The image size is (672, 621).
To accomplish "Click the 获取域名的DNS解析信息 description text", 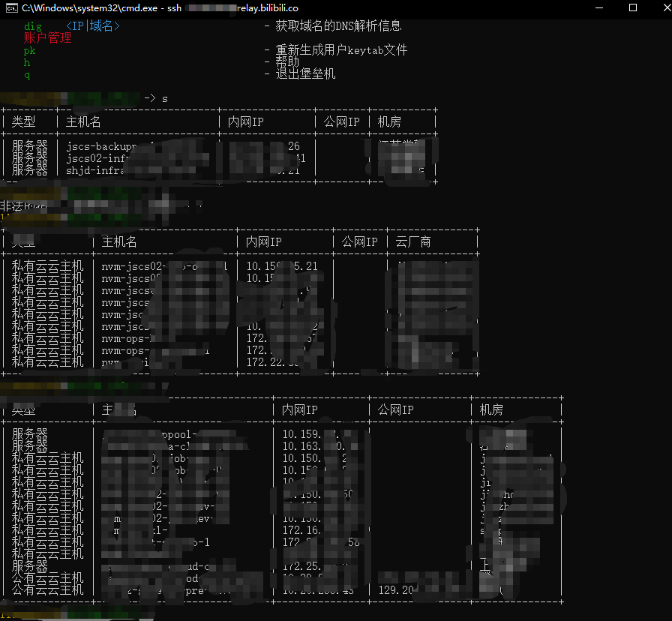I will [x=338, y=25].
